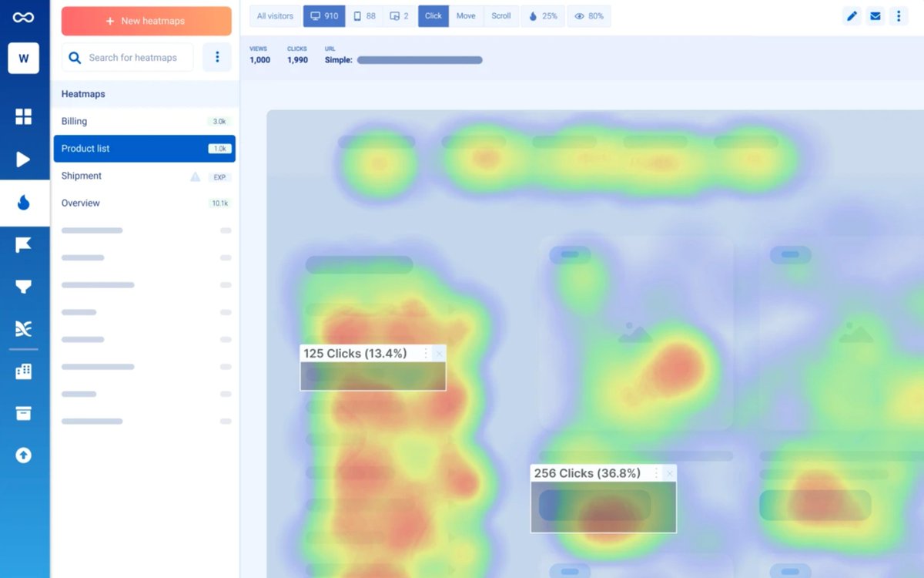Toggle the heat intensity 25% control
The image size is (924, 578).
pos(542,15)
